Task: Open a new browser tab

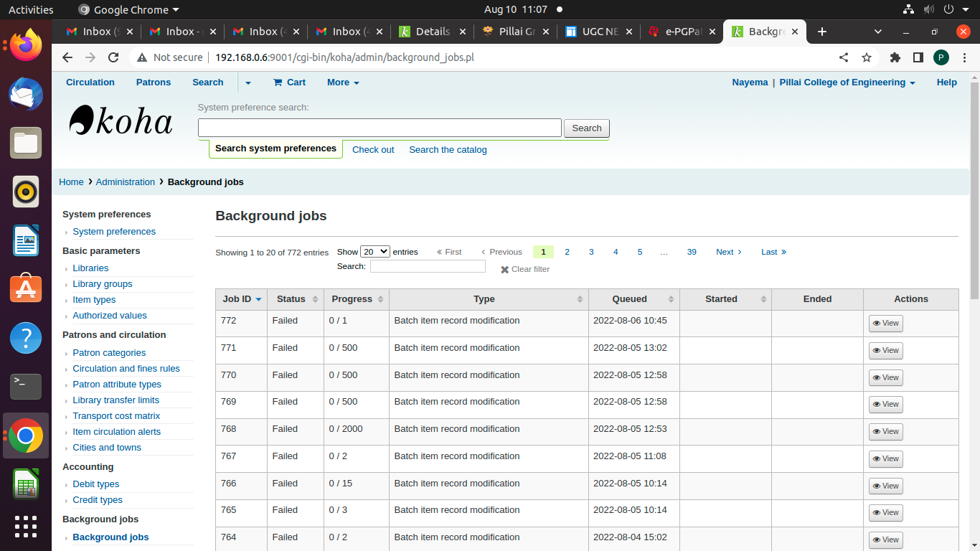Action: click(822, 32)
